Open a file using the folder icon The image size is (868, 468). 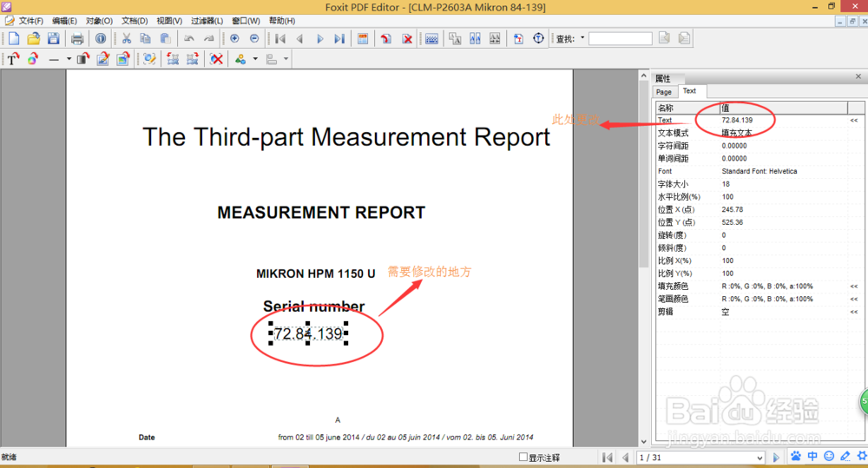point(34,39)
